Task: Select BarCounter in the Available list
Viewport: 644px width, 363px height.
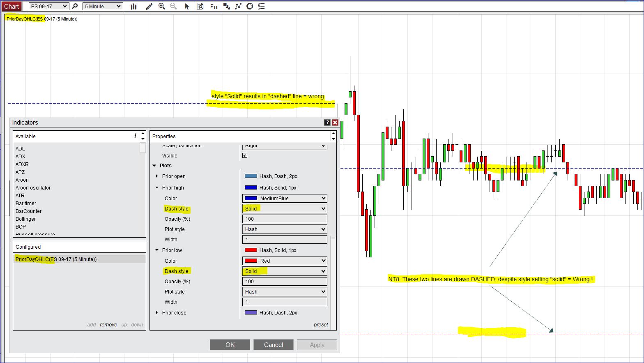Action: (28, 211)
